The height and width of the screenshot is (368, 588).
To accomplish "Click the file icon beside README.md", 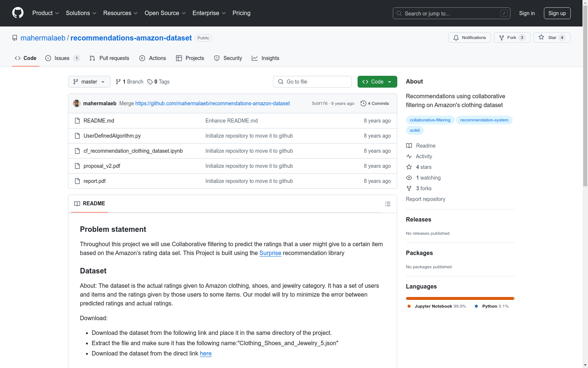I will [x=77, y=121].
